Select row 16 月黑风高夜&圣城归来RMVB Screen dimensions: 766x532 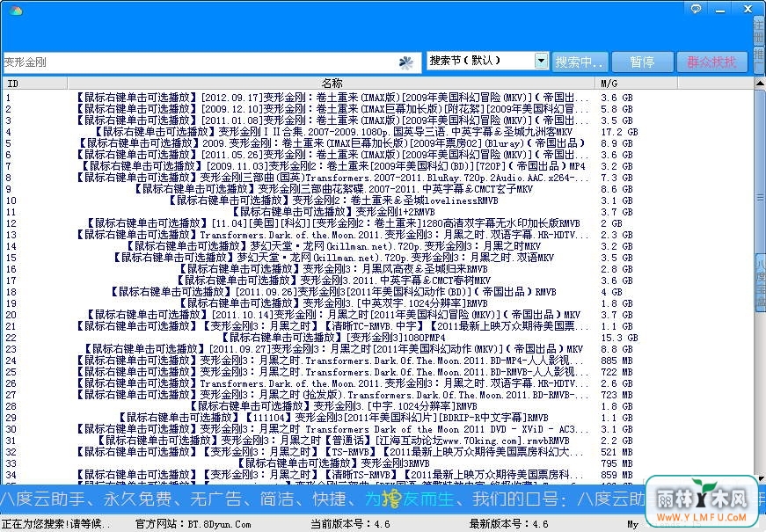point(378,269)
